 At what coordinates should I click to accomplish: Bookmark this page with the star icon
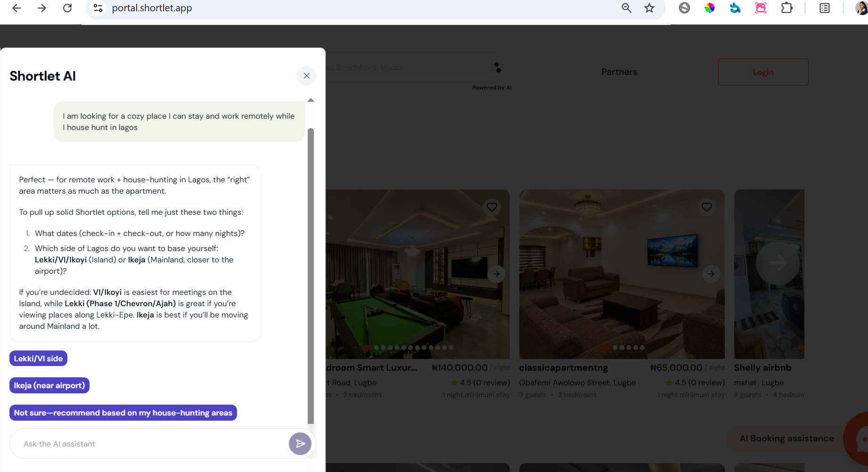tap(649, 8)
